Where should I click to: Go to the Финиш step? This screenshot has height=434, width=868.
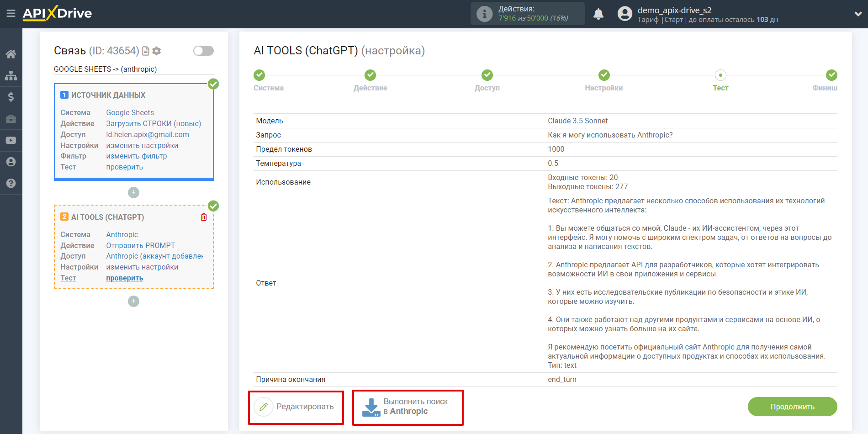[825, 81]
